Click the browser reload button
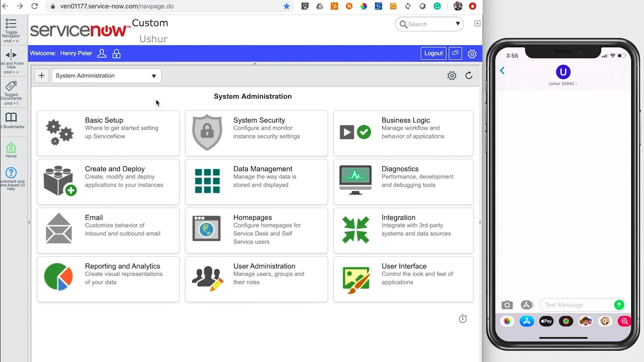 [35, 6]
